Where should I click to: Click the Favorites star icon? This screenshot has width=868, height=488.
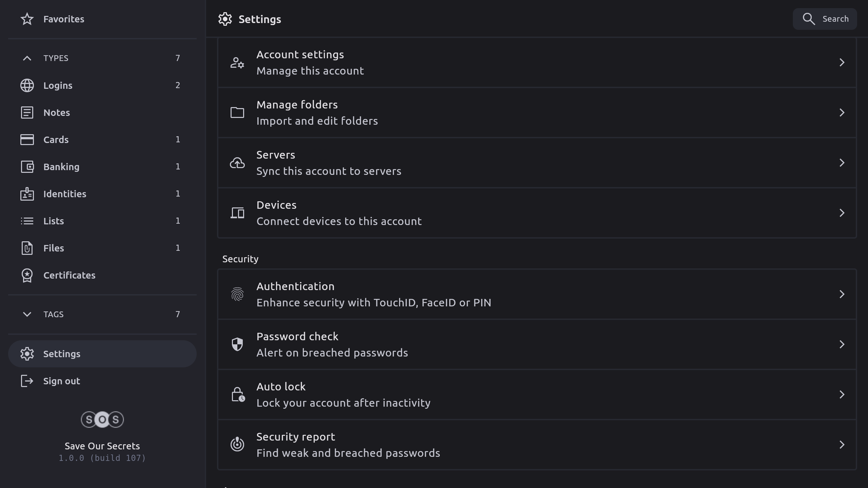27,19
